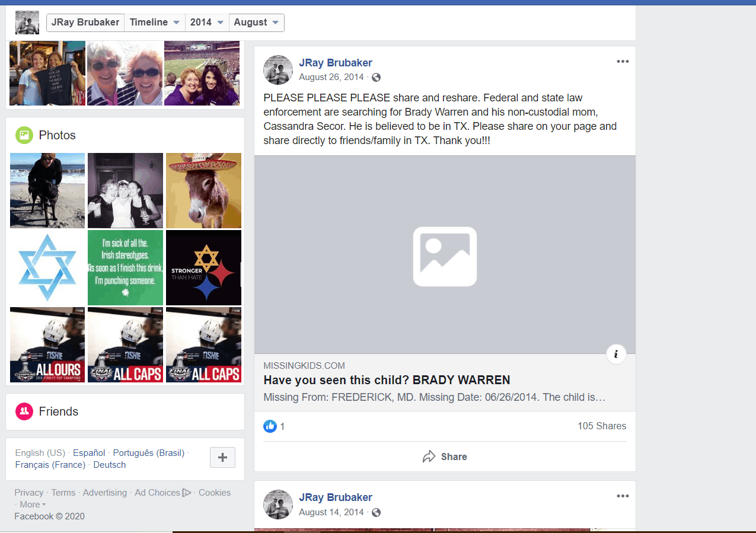Click the JRay Brubaker name button in header
Screen dimensions: 756x533
[85, 23]
